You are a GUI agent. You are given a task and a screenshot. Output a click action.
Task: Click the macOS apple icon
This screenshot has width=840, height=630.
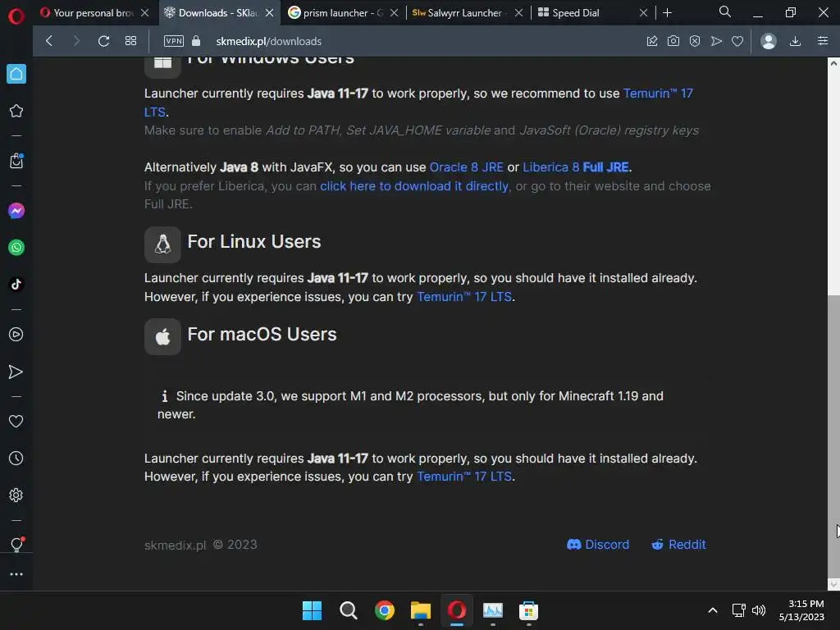click(163, 337)
